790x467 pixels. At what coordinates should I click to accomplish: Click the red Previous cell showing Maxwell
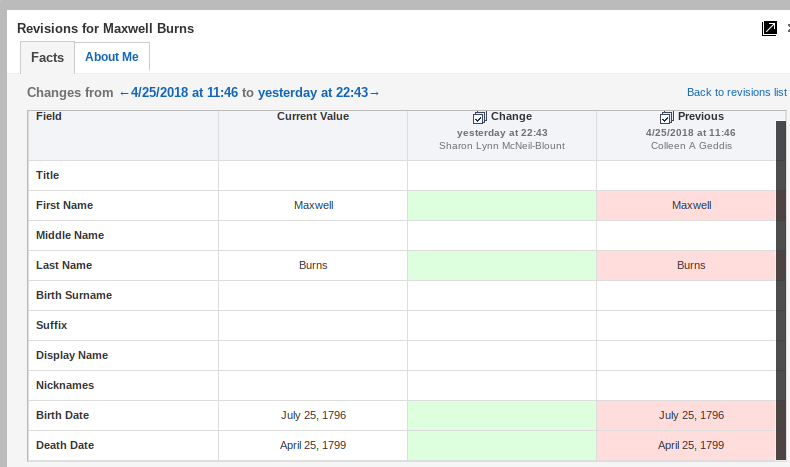pos(690,205)
